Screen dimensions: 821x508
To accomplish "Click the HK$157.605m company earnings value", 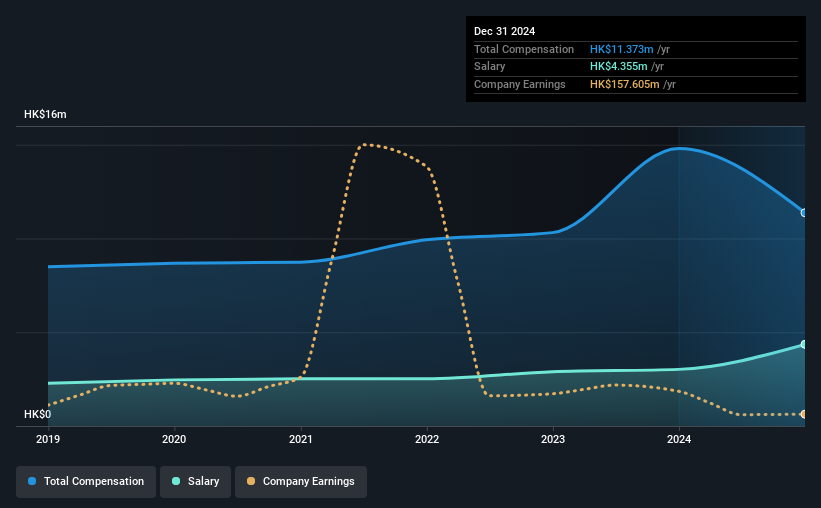I will [625, 84].
